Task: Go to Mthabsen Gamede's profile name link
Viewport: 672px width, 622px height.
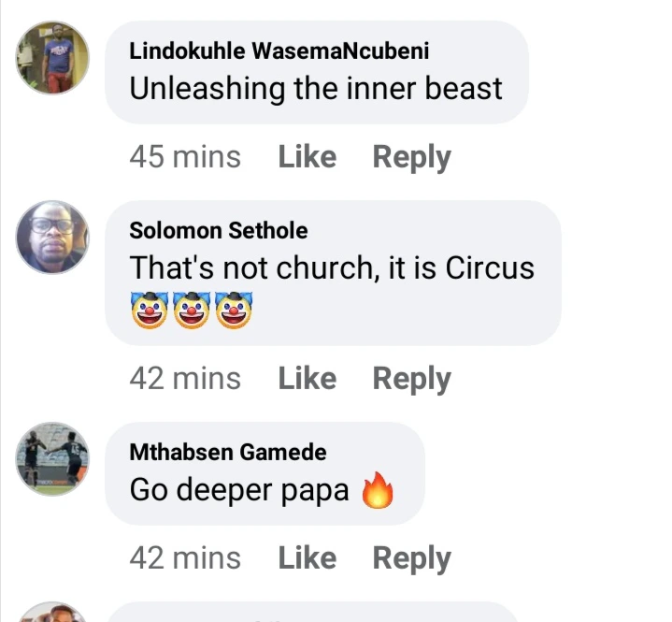Action: point(227,453)
